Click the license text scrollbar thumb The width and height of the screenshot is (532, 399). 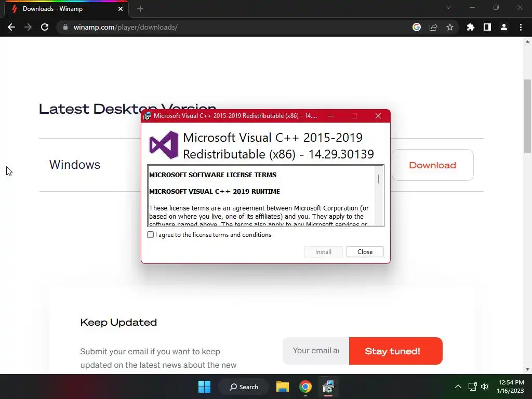pos(379,179)
